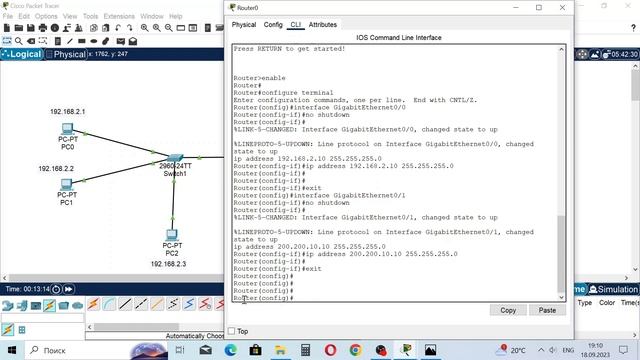Image resolution: width=640 pixels, height=360 pixels.
Task: Click the Power Cycle Devices reset button
Action: click(x=56, y=289)
